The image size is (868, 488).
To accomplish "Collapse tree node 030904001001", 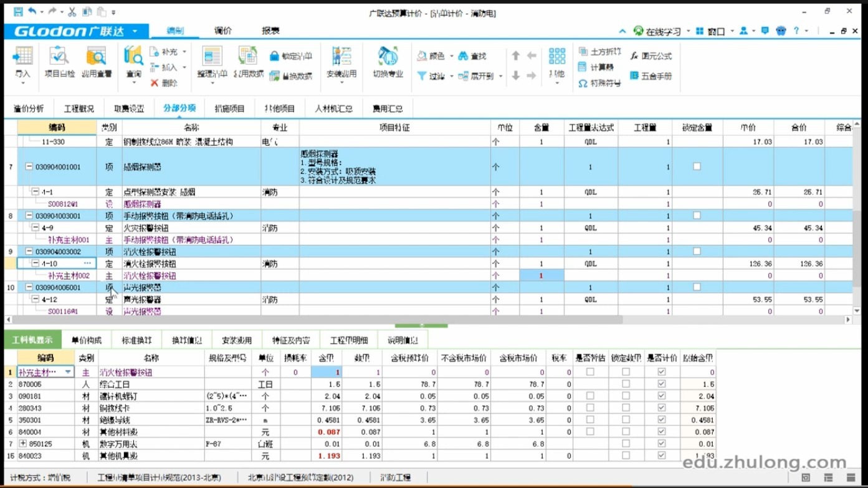I will click(29, 167).
